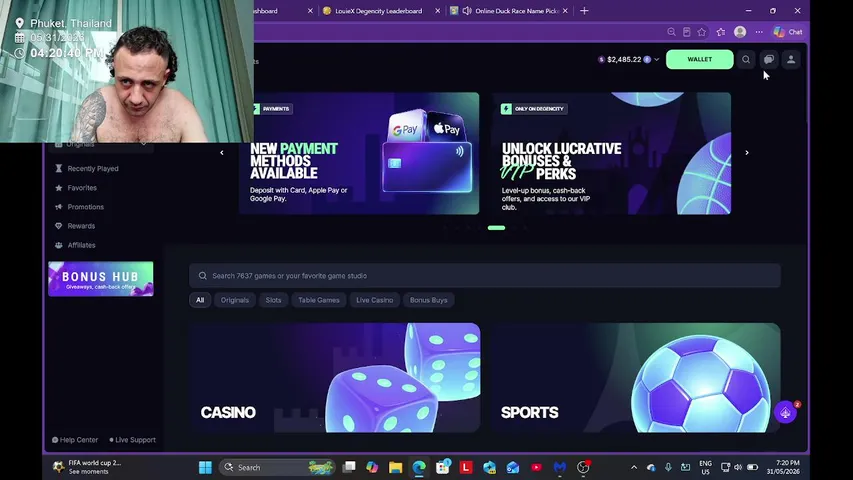Open the browser three-dot settings menu
Screen dimensions: 853x480
tap(759, 32)
